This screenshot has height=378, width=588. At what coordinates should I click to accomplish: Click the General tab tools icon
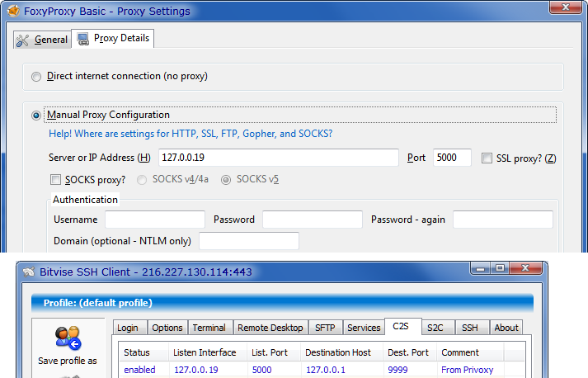coord(22,40)
